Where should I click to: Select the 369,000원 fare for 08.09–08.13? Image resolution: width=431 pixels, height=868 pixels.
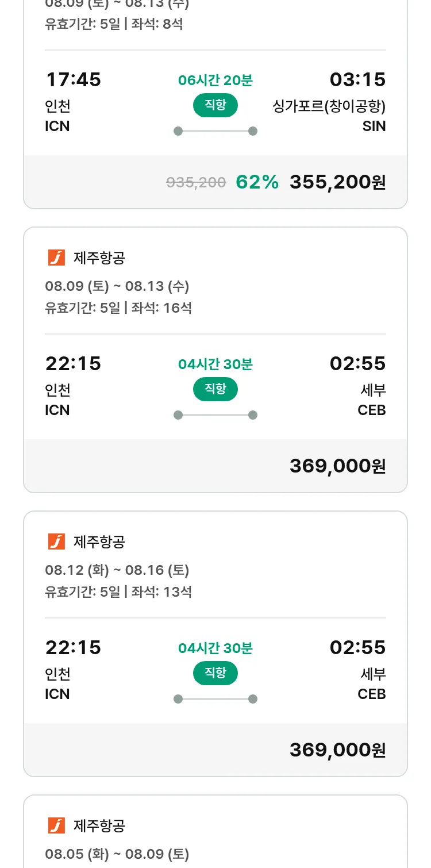[x=337, y=466]
